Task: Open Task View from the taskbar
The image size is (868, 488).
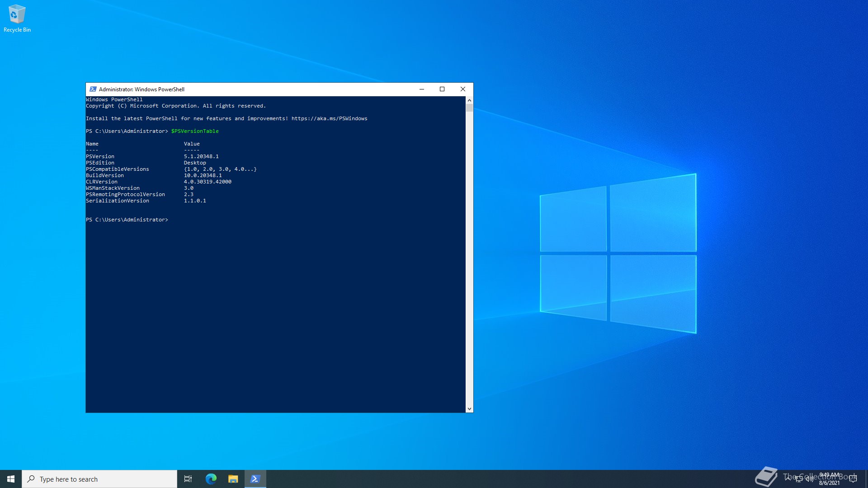Action: point(188,479)
